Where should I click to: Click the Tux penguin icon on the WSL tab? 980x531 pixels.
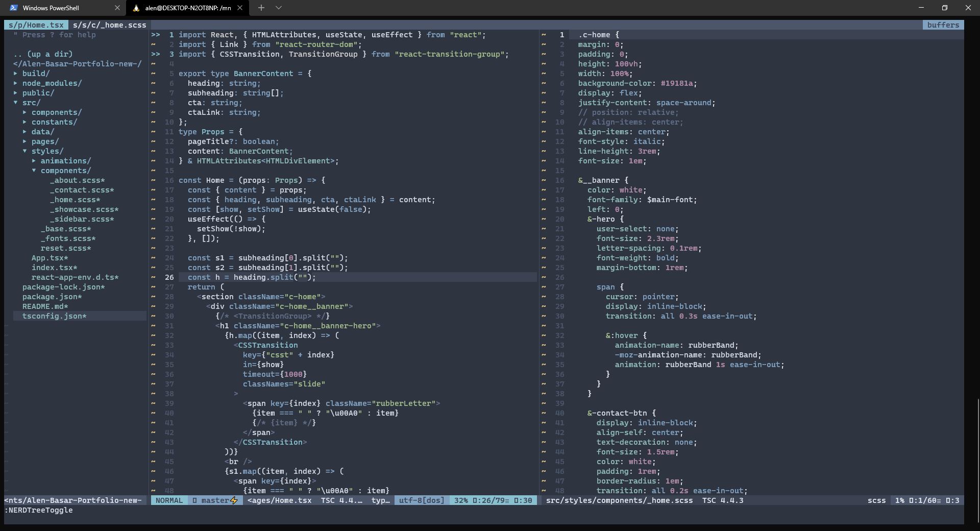[x=136, y=8]
